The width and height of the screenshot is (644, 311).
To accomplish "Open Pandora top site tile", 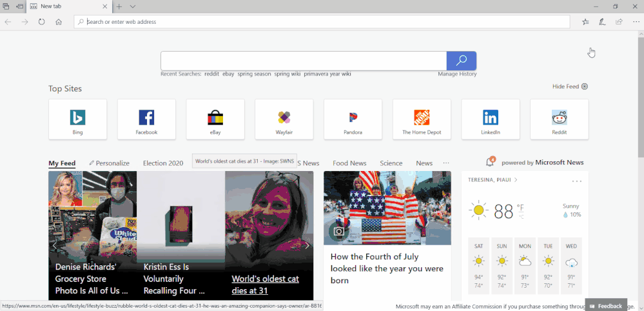I will click(x=353, y=119).
